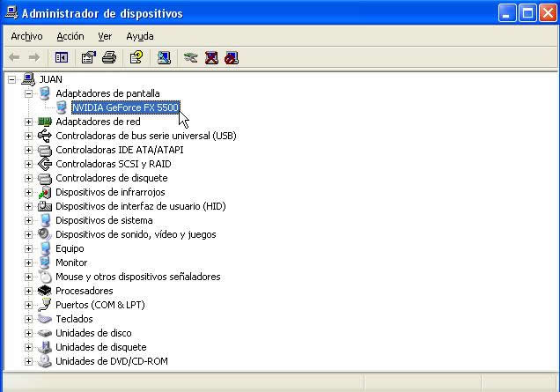Expand Dispositivos de sistema node
This screenshot has height=392, width=560.
tap(28, 220)
